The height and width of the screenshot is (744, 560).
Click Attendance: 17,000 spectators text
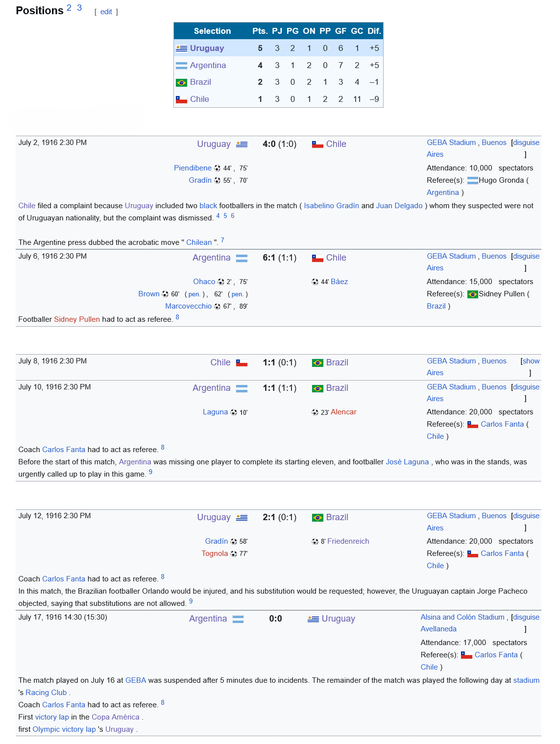(x=474, y=643)
